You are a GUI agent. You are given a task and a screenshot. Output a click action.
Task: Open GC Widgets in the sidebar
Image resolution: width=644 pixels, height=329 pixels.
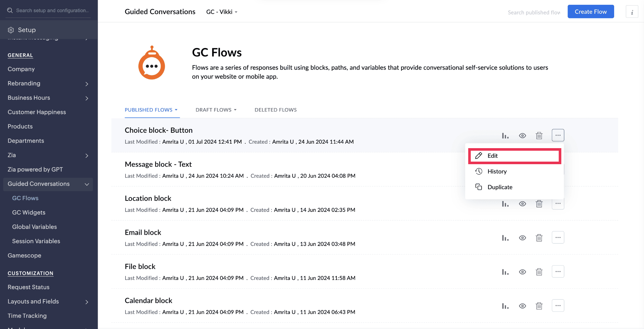pyautogui.click(x=29, y=213)
